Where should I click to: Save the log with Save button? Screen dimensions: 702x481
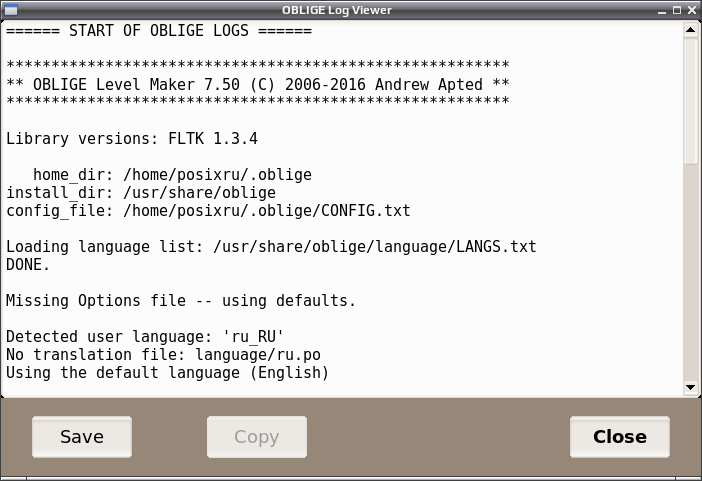(x=82, y=437)
